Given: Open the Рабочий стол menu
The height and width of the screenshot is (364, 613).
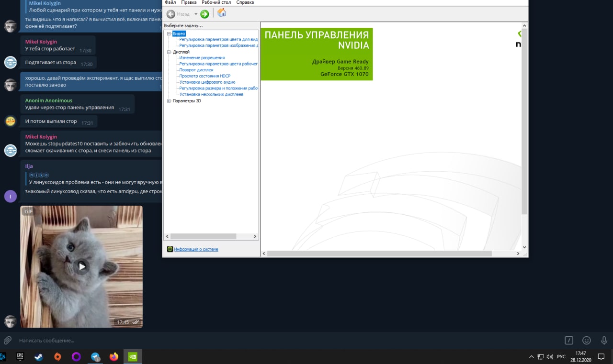Looking at the screenshot, I should [x=216, y=2].
